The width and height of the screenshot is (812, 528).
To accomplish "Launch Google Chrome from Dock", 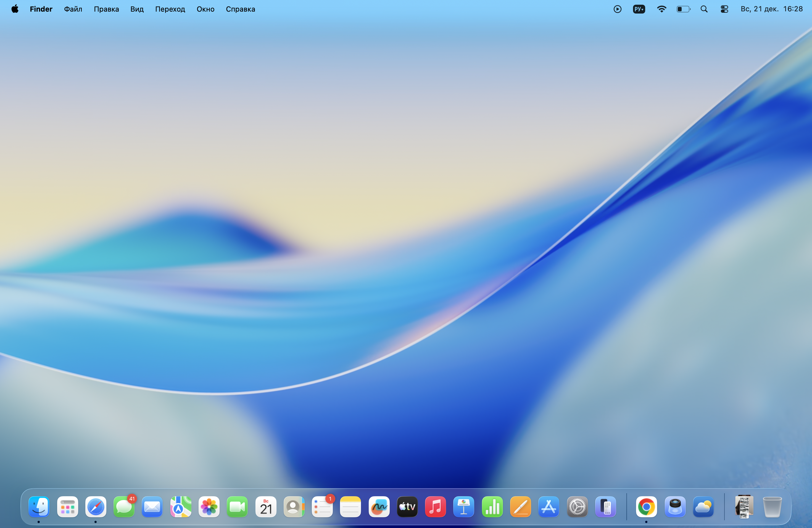I will [646, 506].
